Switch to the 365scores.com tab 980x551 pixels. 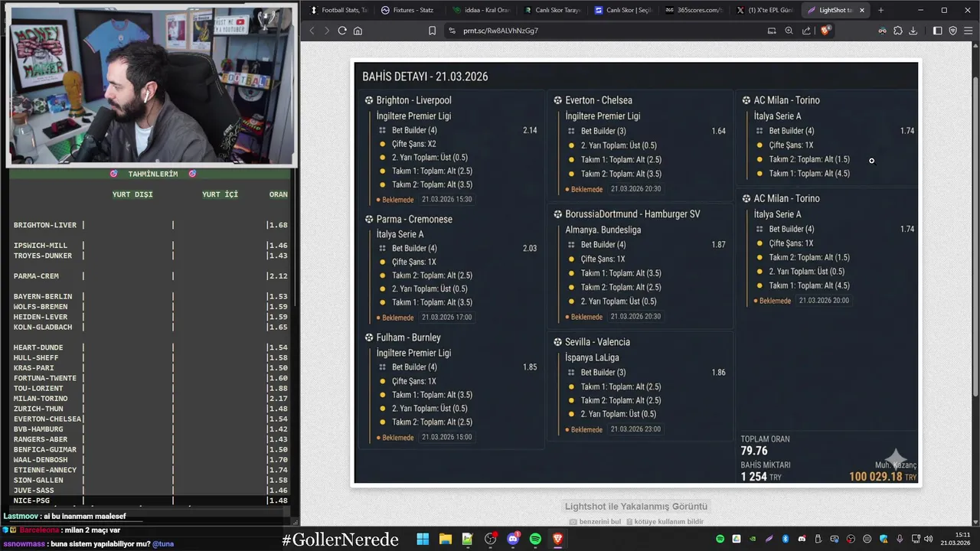tap(694, 10)
